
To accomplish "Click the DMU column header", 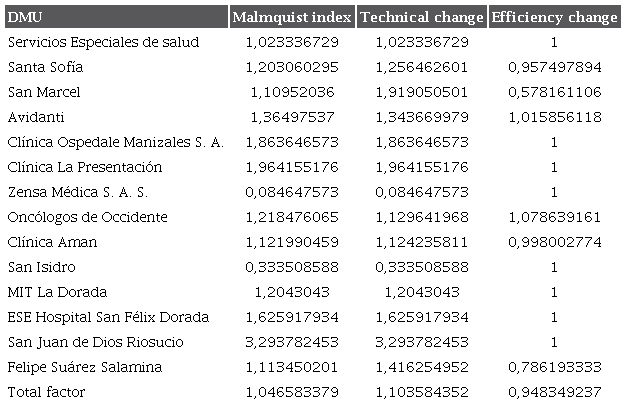I will 25,17.
